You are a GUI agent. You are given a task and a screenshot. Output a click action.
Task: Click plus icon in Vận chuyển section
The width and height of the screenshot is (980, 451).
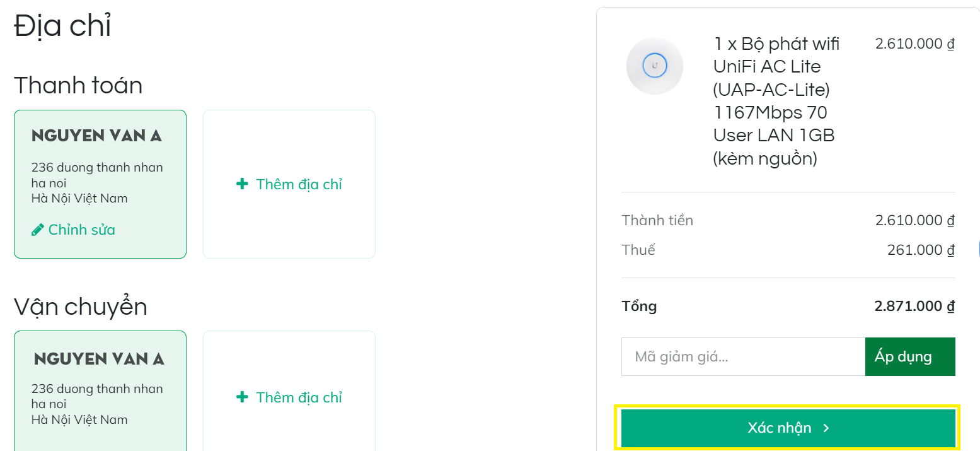pyautogui.click(x=242, y=397)
